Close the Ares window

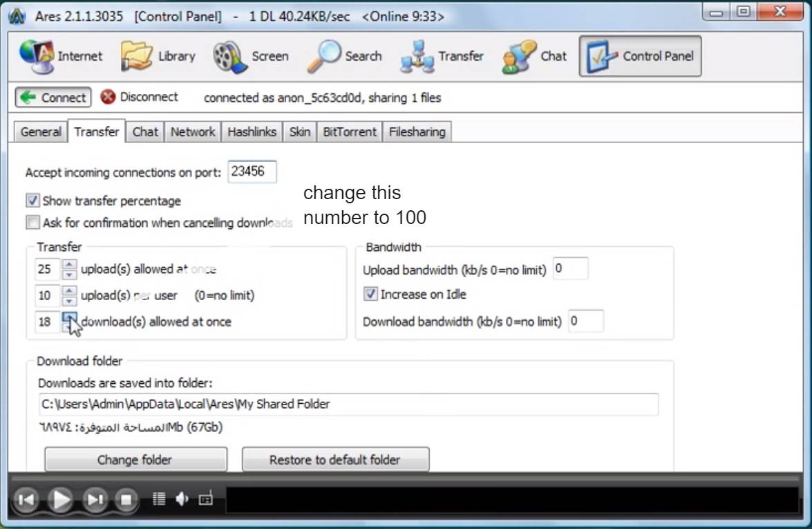tap(780, 12)
